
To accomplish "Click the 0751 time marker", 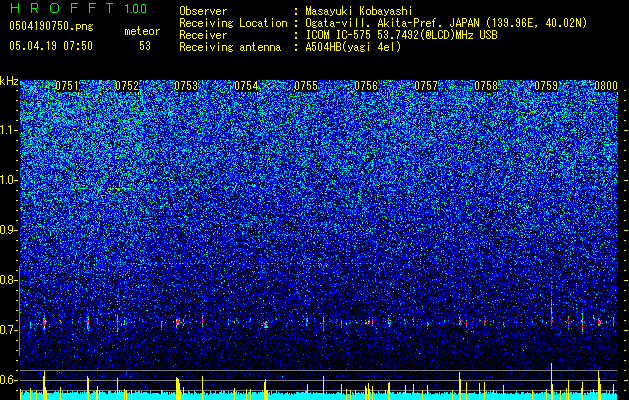I will tap(67, 86).
